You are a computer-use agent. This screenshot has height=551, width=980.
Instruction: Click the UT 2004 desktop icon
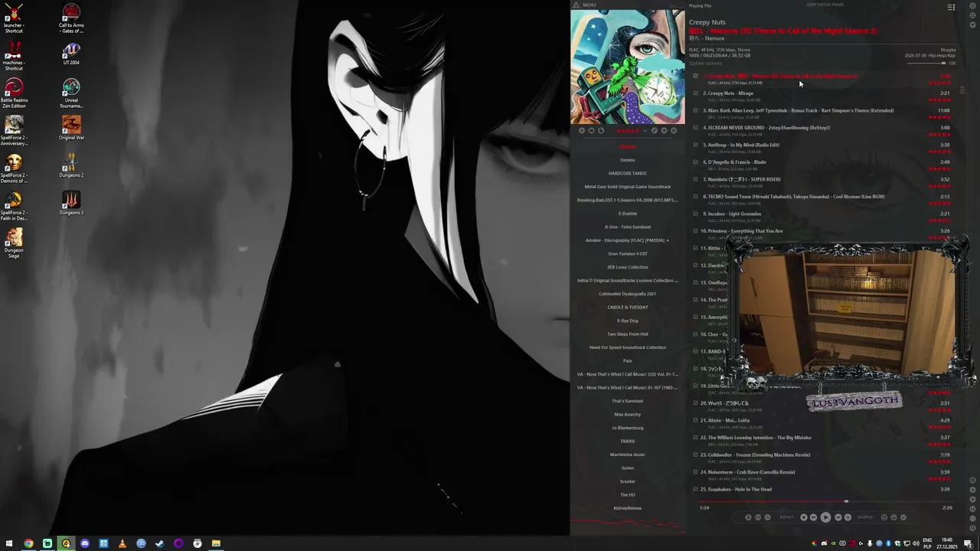click(71, 54)
